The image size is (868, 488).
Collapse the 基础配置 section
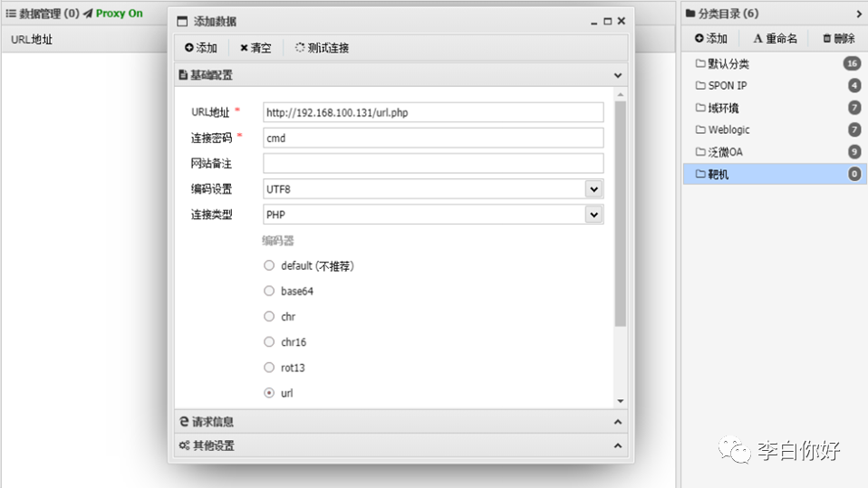pyautogui.click(x=618, y=76)
